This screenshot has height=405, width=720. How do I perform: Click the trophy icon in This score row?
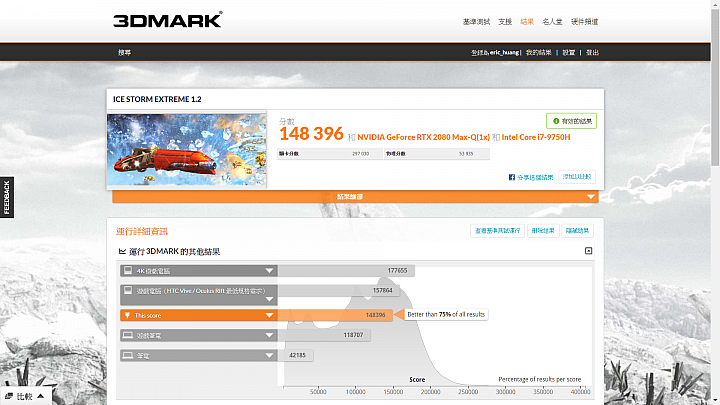coord(128,315)
